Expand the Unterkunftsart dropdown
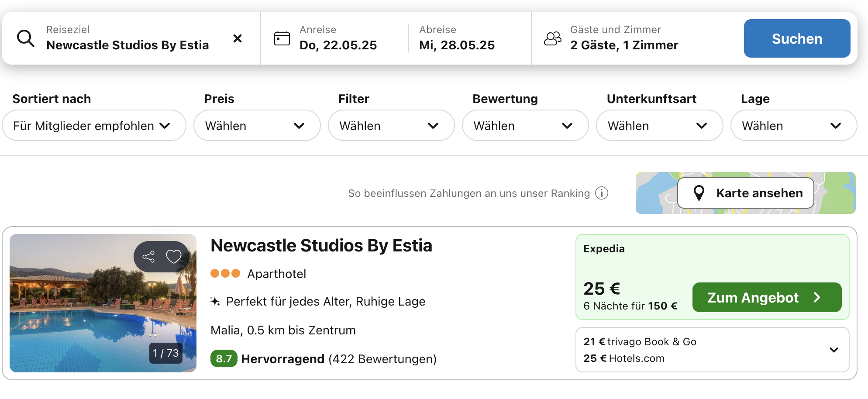Viewport: 868px width, 399px height. [659, 126]
